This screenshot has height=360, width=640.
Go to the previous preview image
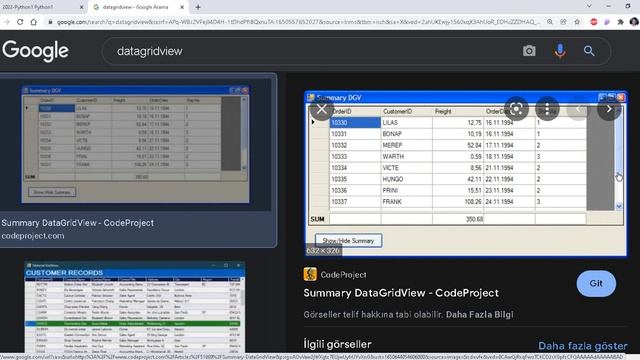[578, 109]
